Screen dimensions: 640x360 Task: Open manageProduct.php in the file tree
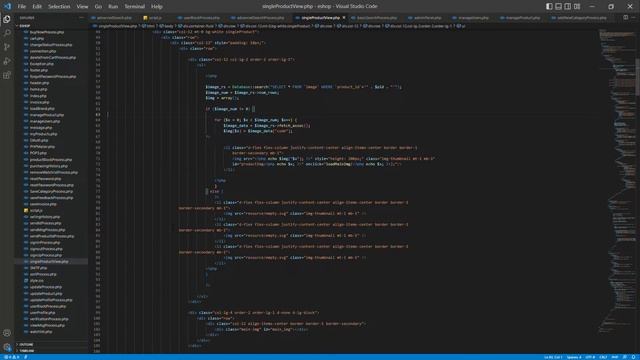point(47,115)
